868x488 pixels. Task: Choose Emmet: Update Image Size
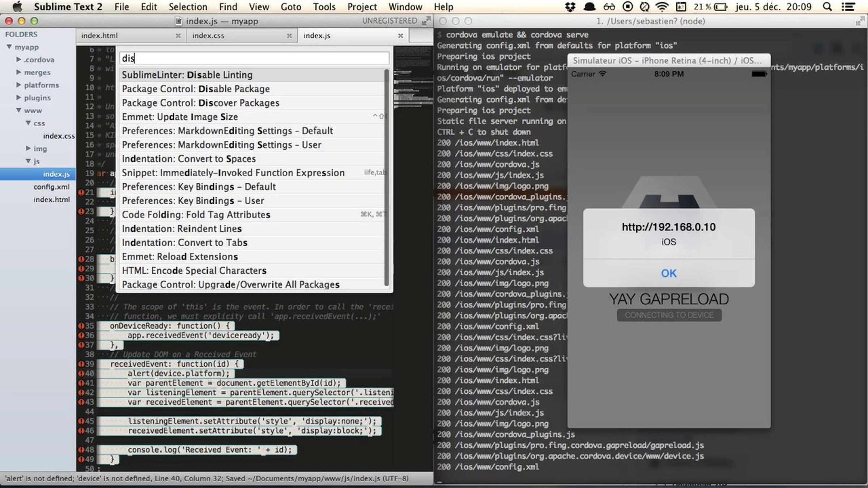tap(252, 117)
